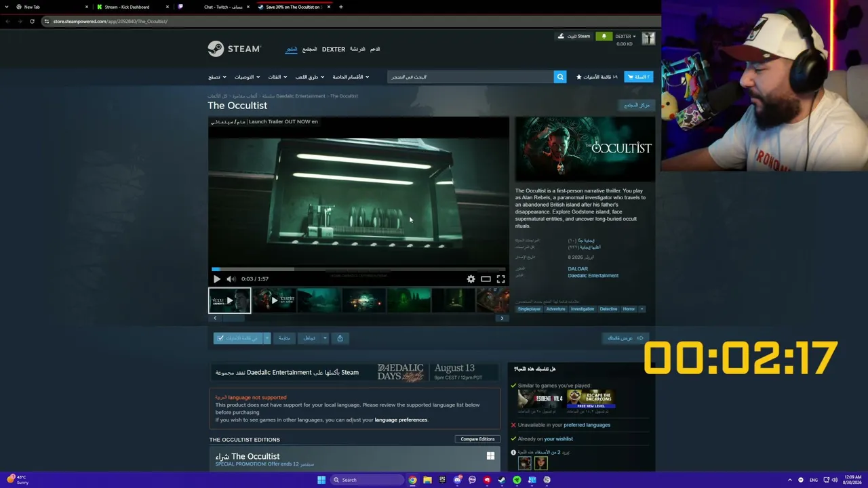Expand the Browse dropdown in store nav
Image resolution: width=868 pixels, height=488 pixels.
(217, 77)
